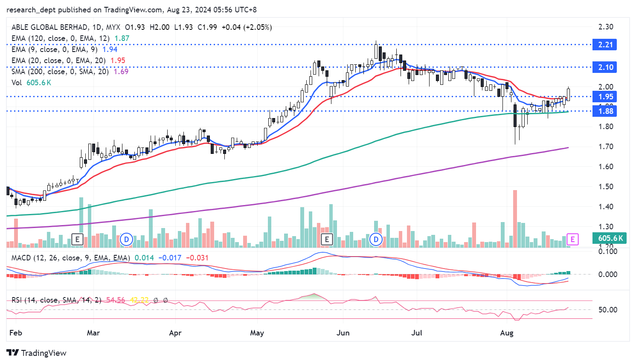Select the EMA 120 indicator legend

[x=60, y=38]
